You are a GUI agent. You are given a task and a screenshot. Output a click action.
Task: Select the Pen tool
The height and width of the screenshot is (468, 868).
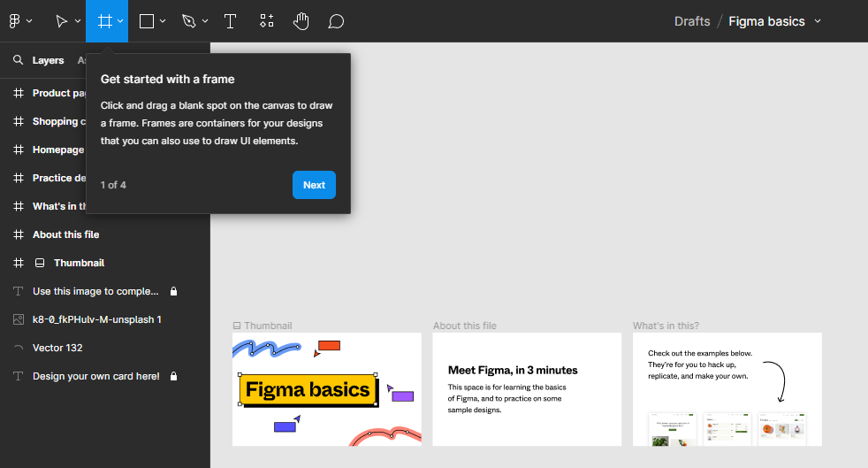[189, 20]
